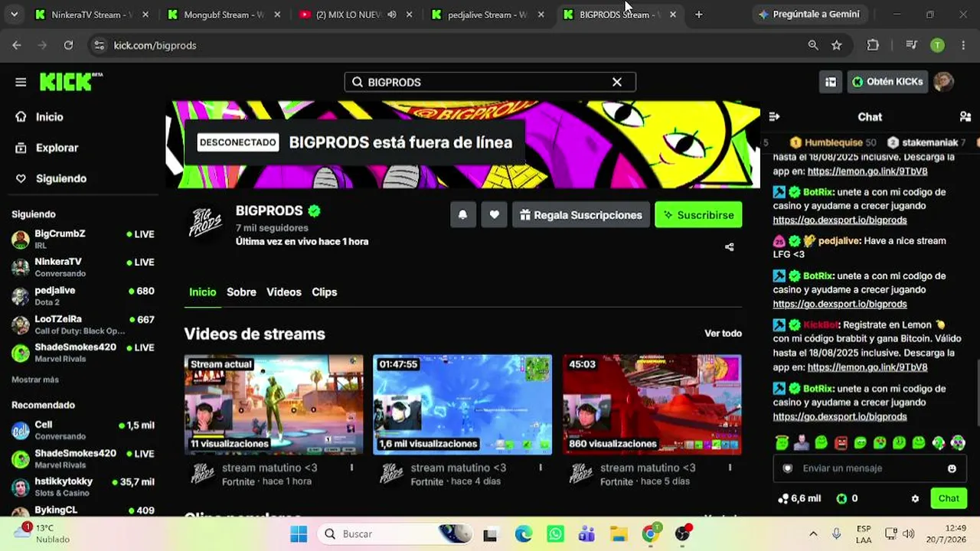Screen dimensions: 980x551
Task: Open File Explorer from the taskbar
Action: [619, 533]
